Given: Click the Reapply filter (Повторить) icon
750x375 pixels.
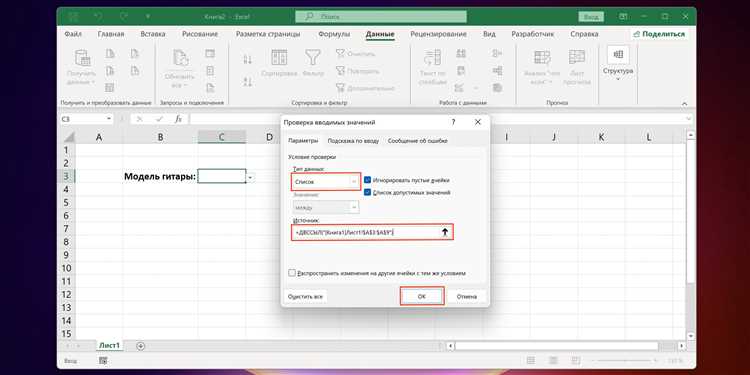Looking at the screenshot, I should point(340,71).
